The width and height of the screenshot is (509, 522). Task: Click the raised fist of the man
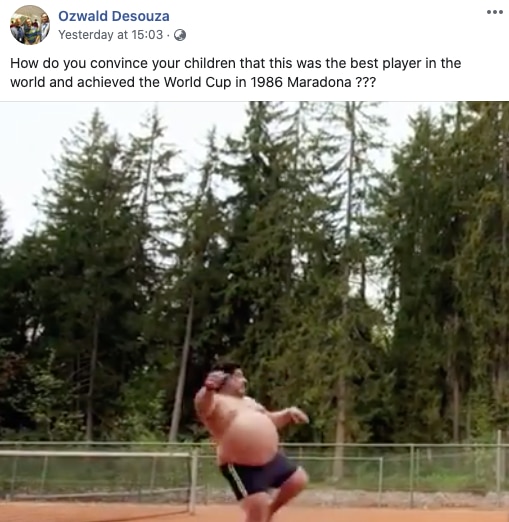pyautogui.click(x=216, y=380)
